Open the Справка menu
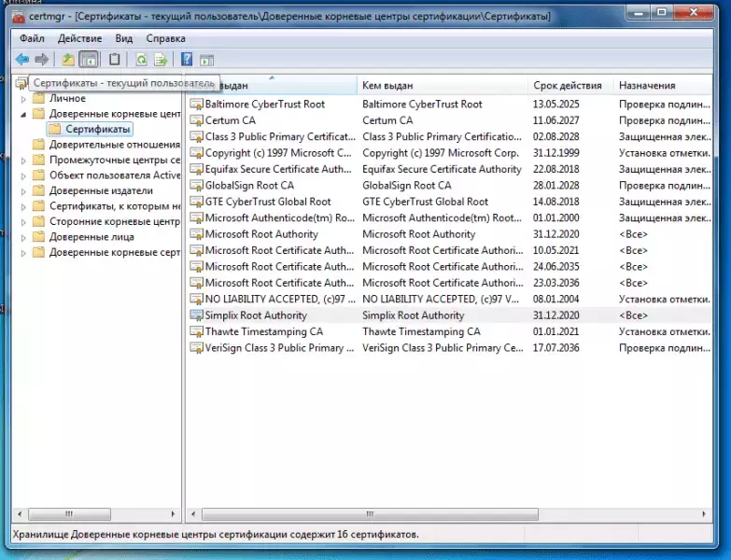The height and width of the screenshot is (560, 731). coord(165,38)
